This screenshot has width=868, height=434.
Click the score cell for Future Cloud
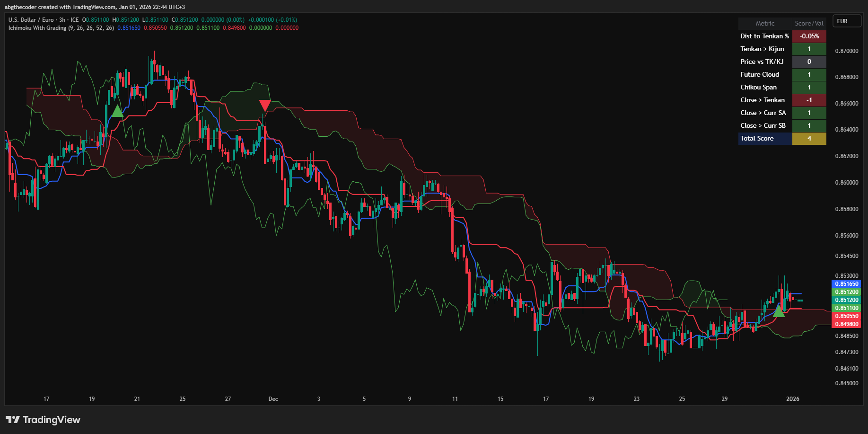(809, 74)
